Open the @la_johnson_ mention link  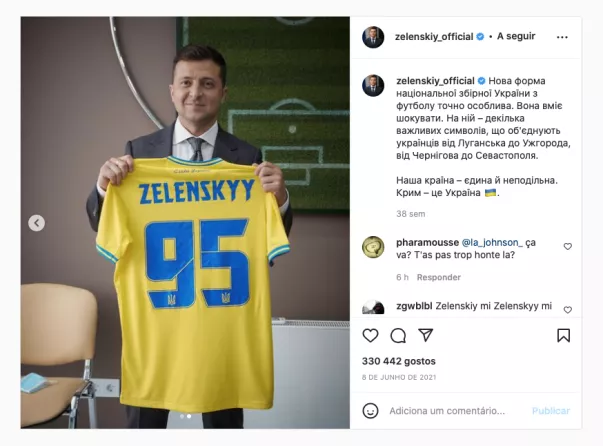click(x=492, y=243)
